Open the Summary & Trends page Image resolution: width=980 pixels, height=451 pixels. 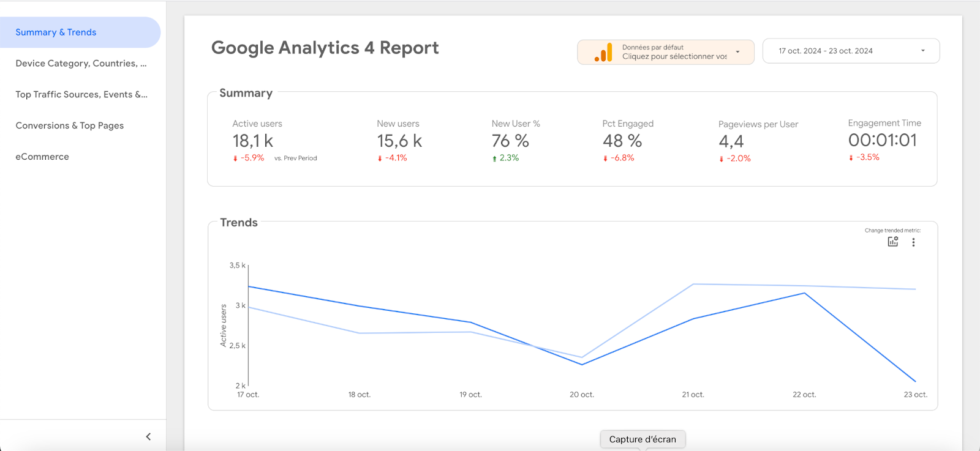pos(80,32)
